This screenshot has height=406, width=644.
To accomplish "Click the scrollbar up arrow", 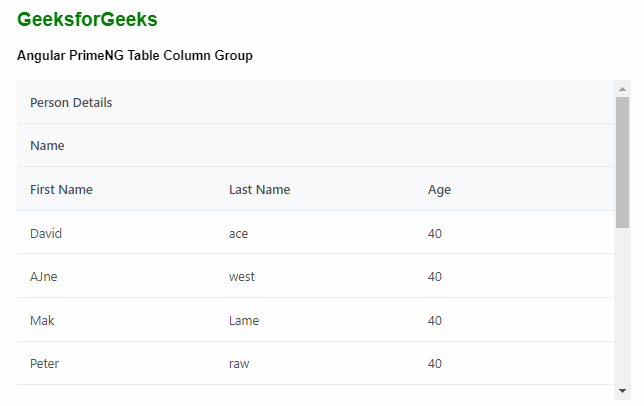I will tap(622, 88).
